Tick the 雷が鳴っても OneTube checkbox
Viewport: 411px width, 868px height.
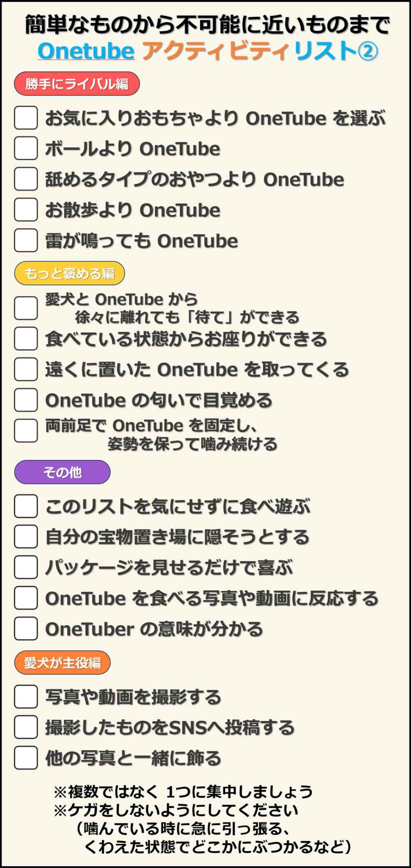click(26, 240)
